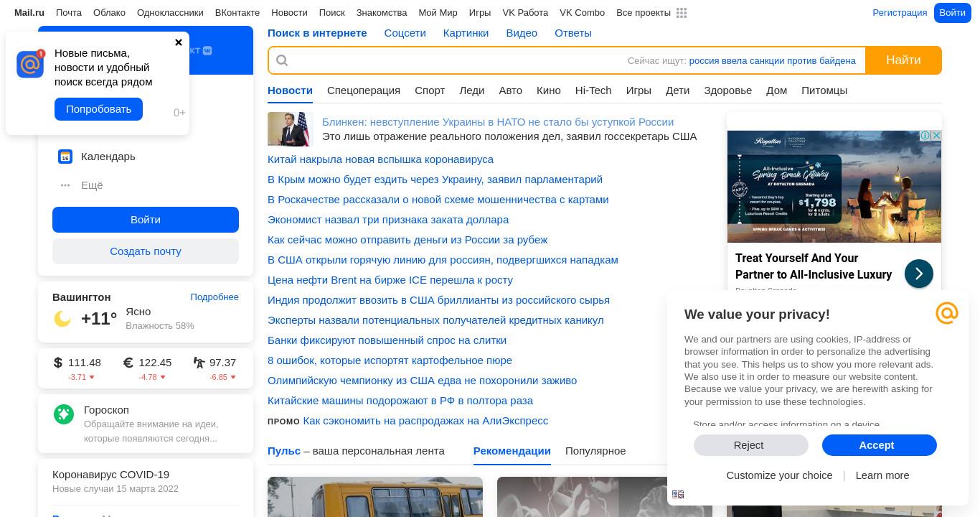Open the all projects grid icon
Screen dimensions: 980x517
(682, 13)
